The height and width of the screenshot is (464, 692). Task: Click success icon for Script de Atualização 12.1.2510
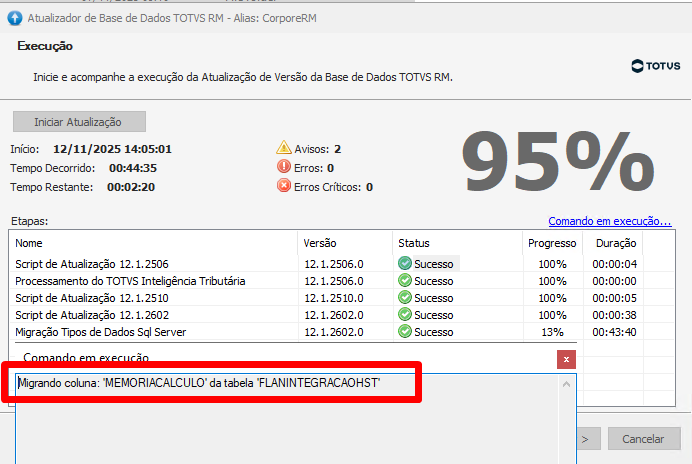[405, 298]
